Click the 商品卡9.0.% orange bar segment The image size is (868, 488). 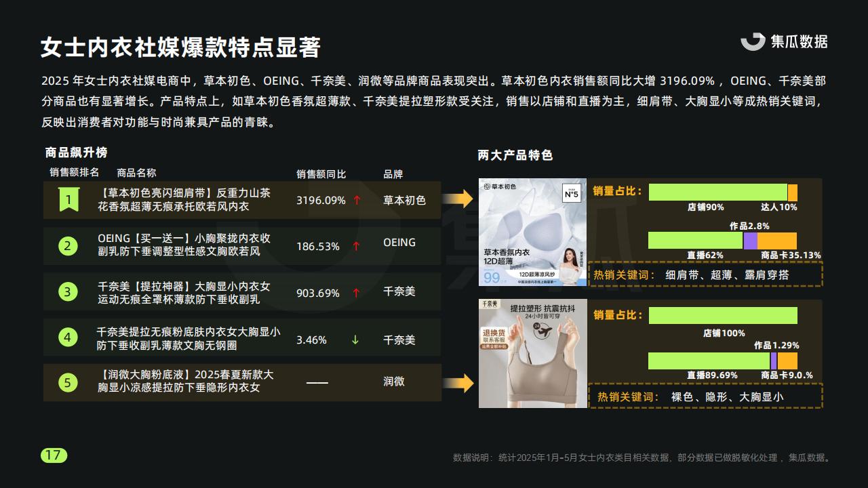(x=787, y=361)
